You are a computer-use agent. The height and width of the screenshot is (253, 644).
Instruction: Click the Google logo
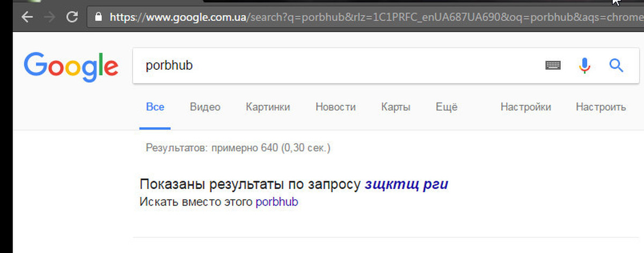click(71, 67)
